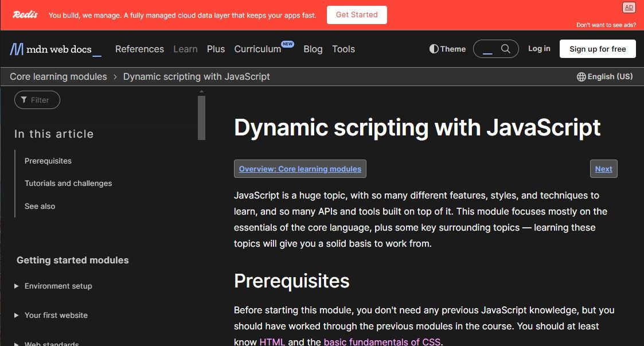Click the sidebar scrollbar thumb
644x346 pixels.
[201, 118]
